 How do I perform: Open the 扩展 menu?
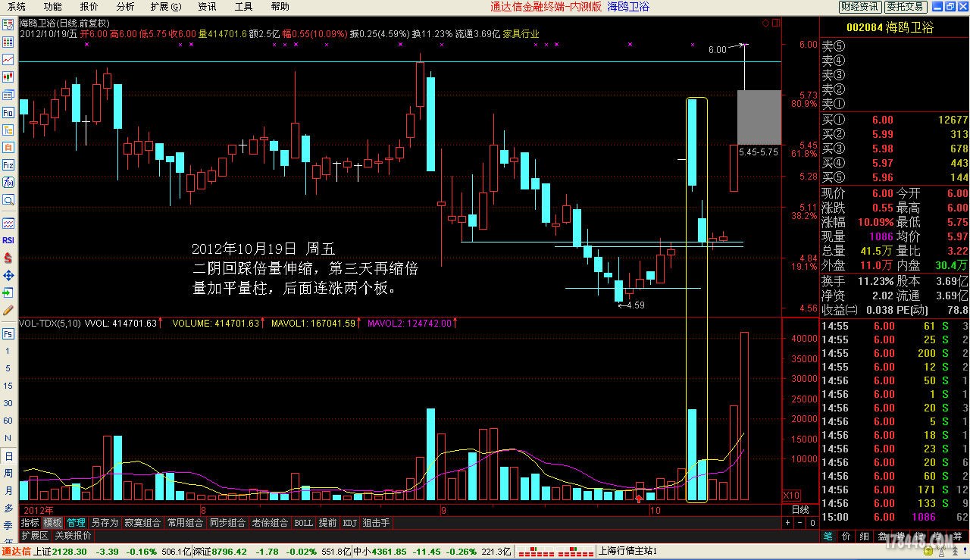coord(165,7)
